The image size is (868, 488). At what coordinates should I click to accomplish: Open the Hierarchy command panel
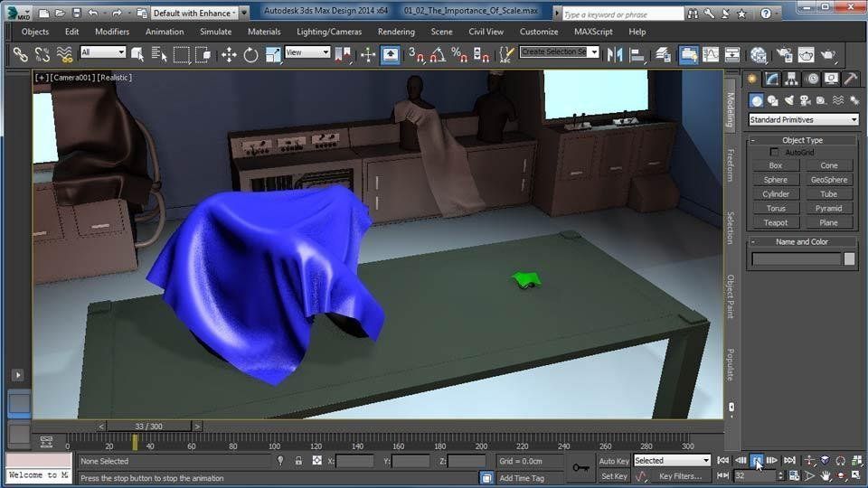coord(793,80)
